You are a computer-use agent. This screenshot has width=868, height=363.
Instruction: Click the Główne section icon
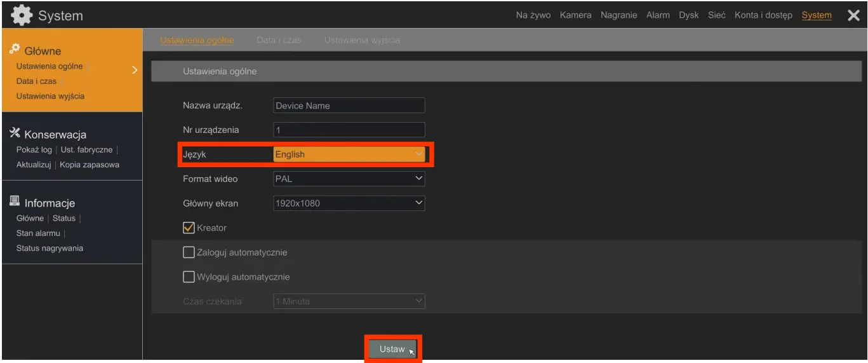tap(15, 50)
